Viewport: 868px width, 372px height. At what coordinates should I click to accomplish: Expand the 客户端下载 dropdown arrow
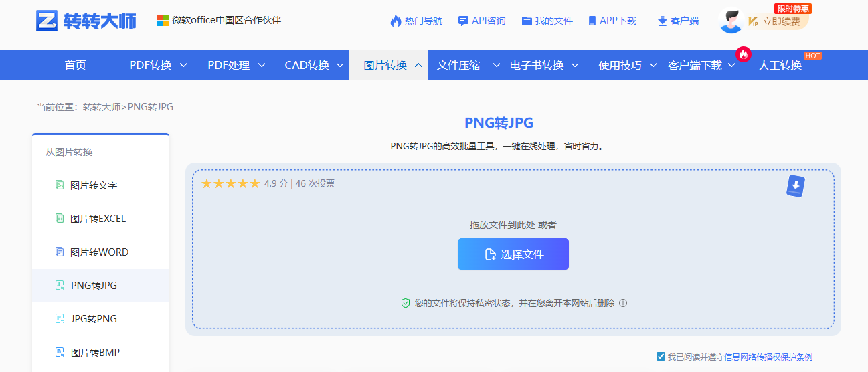point(732,65)
